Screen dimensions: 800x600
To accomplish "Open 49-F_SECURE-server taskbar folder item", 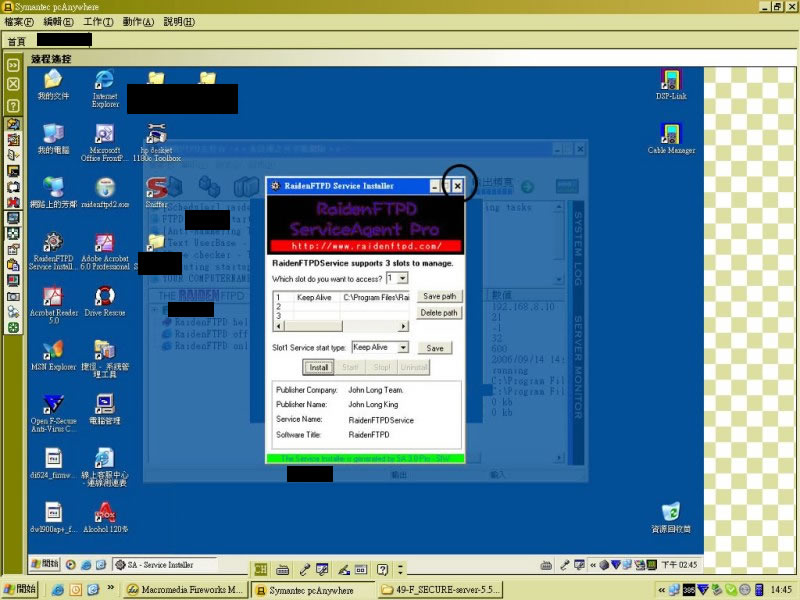I will click(441, 590).
